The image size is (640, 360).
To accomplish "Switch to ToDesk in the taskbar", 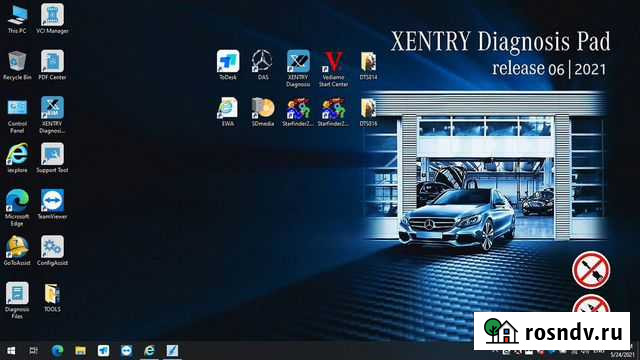I will click(103, 351).
